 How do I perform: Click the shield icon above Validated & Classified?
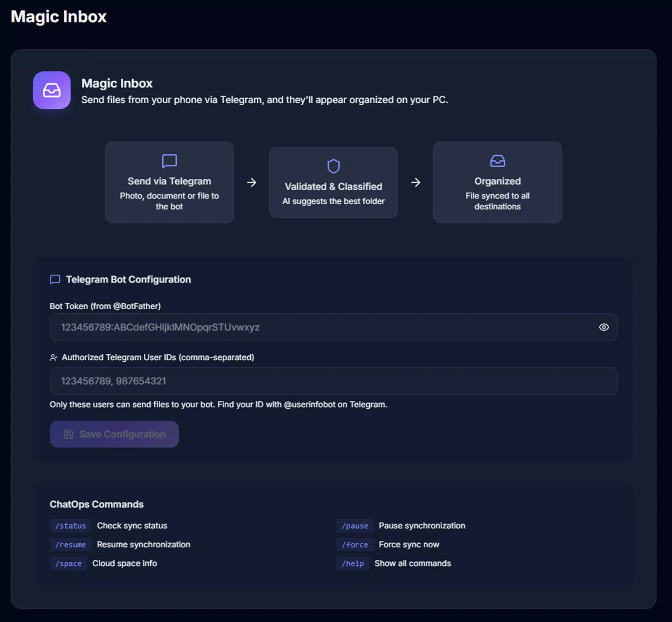333,166
